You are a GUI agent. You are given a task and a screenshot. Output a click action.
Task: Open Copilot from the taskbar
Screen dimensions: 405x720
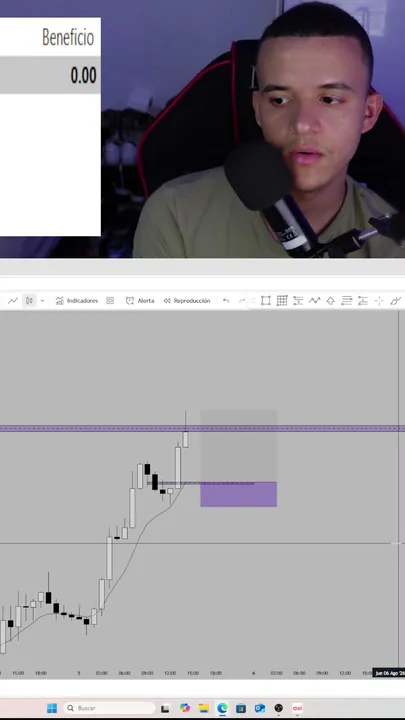tap(185, 708)
